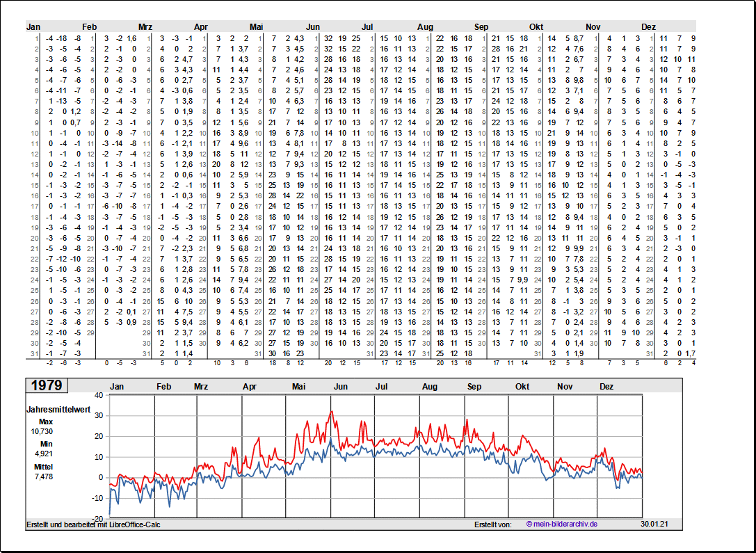Click the Okt header in the data table
The height and width of the screenshot is (553, 756).
click(536, 27)
